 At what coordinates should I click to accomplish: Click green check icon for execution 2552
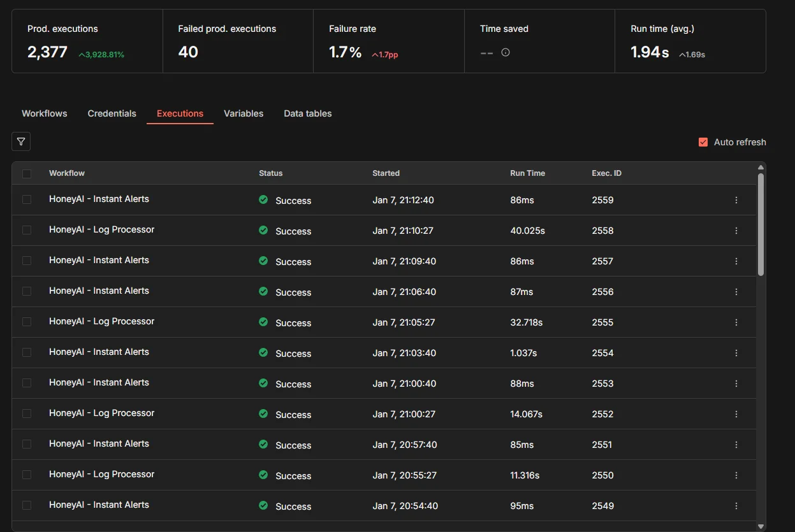(263, 413)
